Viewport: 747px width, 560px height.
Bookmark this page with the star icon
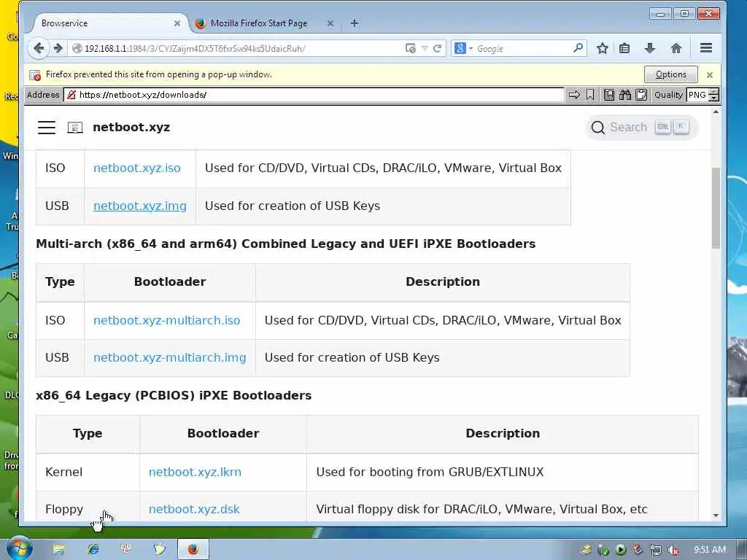pos(603,48)
